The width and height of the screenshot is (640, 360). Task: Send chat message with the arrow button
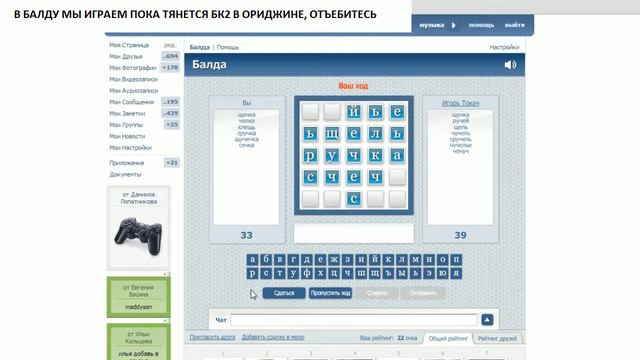click(487, 320)
